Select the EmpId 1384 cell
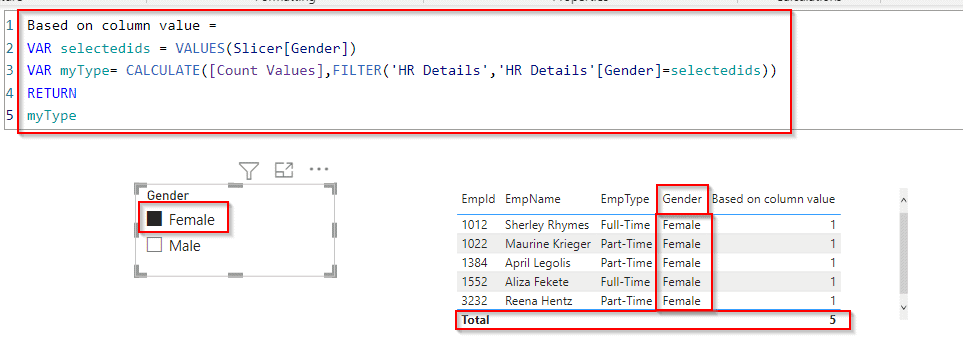Image resolution: width=963 pixels, height=360 pixels. pos(474,263)
